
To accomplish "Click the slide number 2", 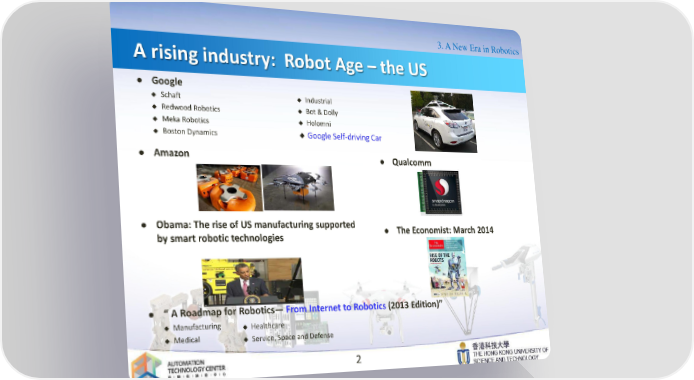I will pos(359,359).
